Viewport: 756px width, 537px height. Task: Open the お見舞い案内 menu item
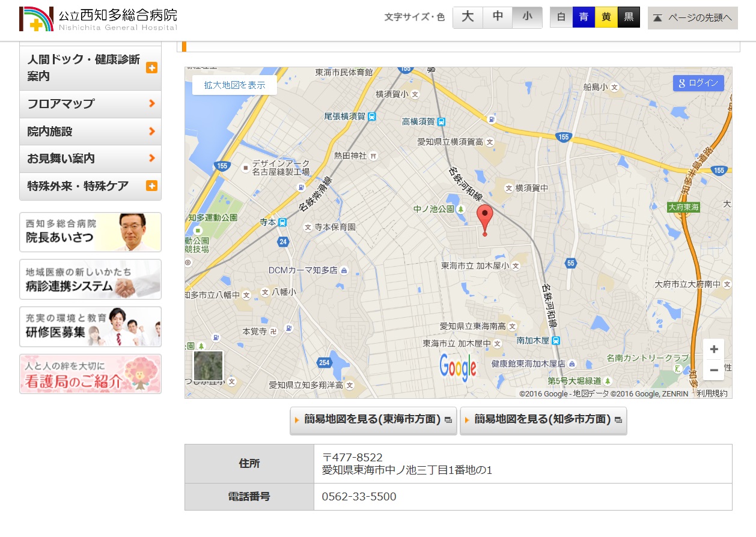pos(90,159)
